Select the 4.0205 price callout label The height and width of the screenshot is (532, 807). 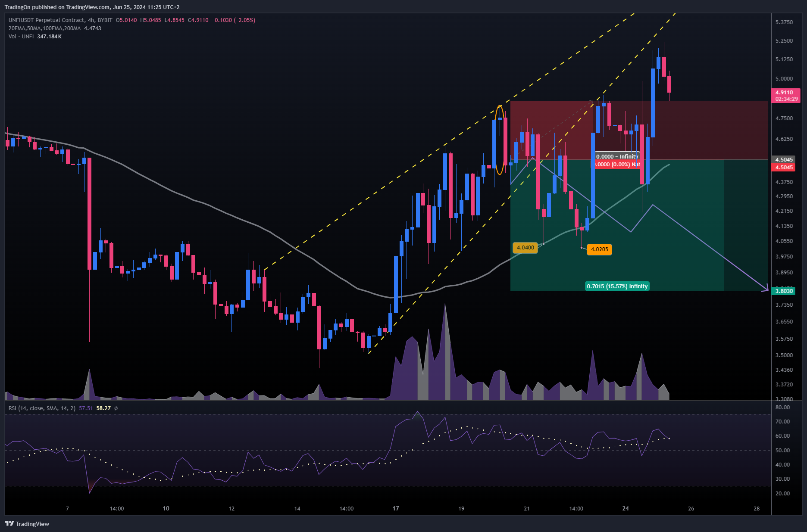pyautogui.click(x=599, y=249)
